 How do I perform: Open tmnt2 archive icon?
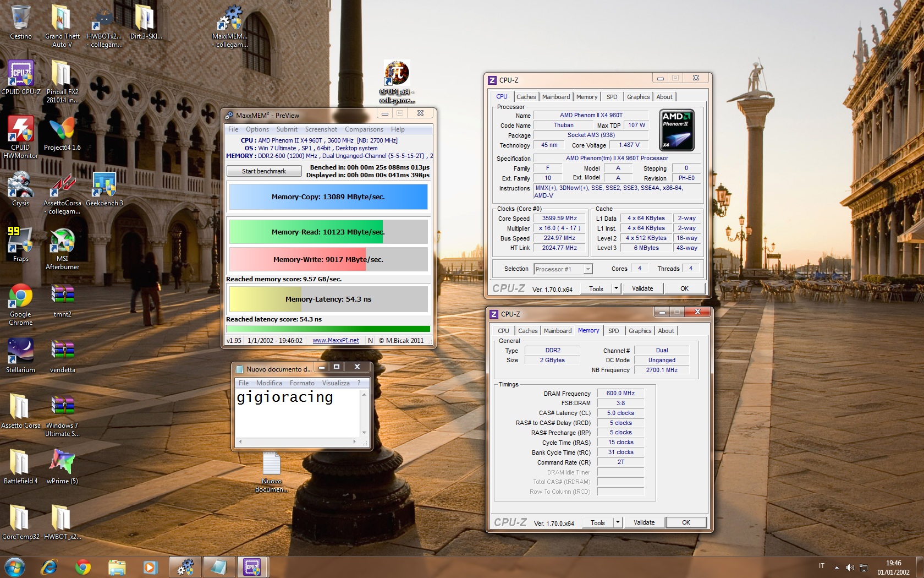pos(62,301)
